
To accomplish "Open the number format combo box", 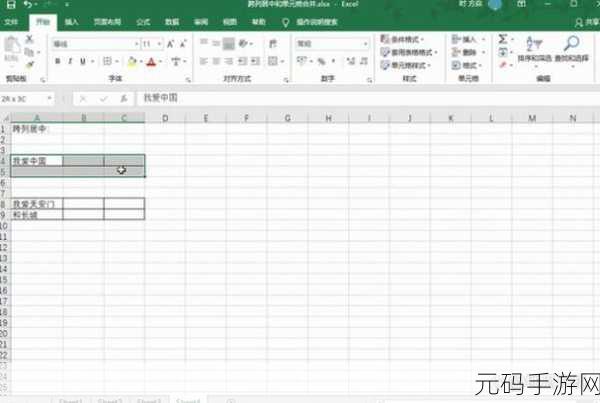I will 332,44.
